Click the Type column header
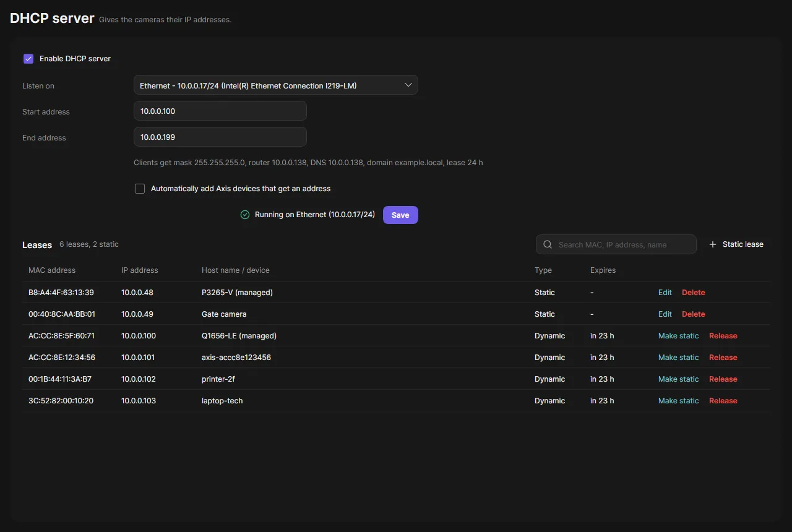Image resolution: width=792 pixels, height=532 pixels. (x=543, y=270)
